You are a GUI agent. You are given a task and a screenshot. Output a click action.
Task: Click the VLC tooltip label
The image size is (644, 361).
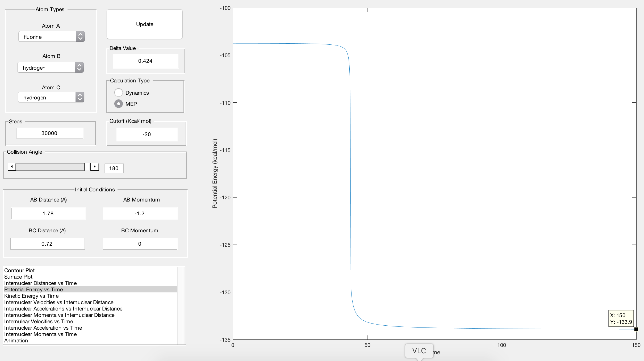pos(419,351)
